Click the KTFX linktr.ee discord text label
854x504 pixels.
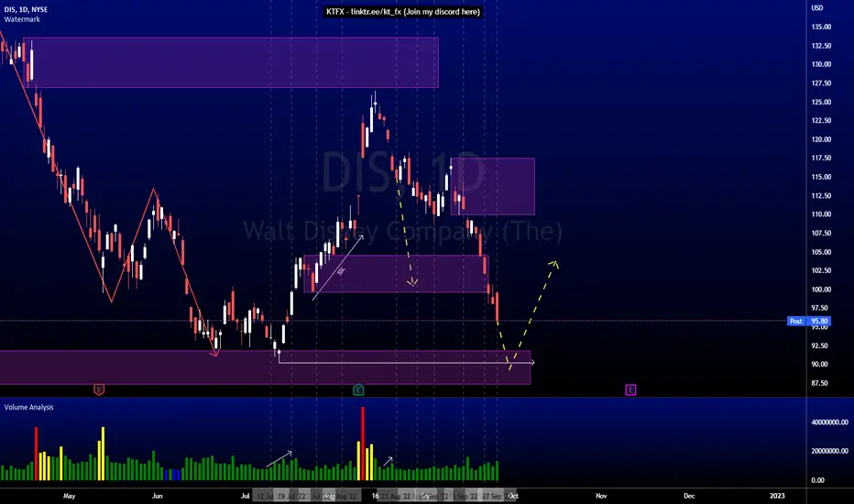coord(403,11)
